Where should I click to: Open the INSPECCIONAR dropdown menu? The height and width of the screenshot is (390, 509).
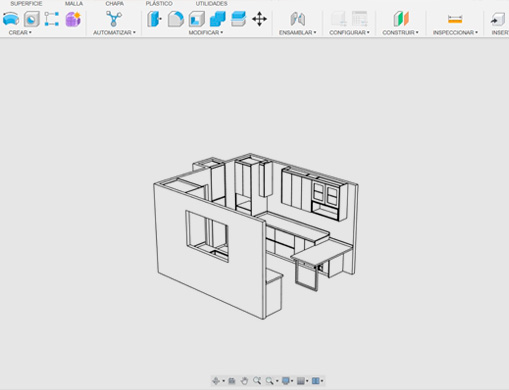point(455,32)
